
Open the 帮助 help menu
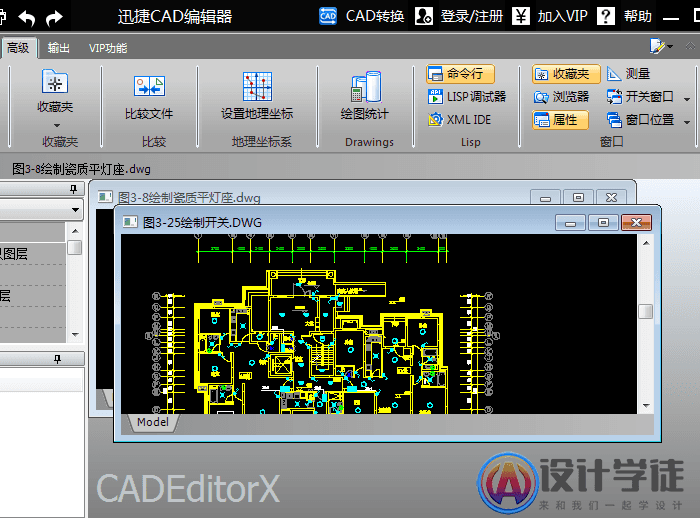click(625, 16)
